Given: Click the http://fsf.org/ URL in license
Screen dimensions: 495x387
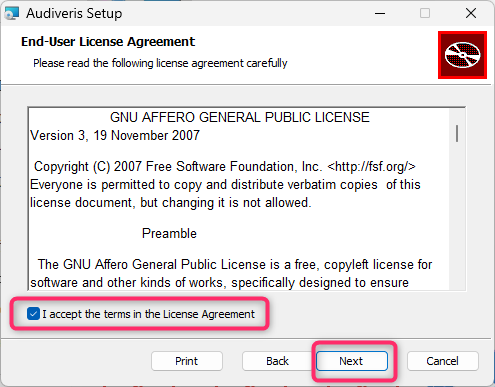Looking at the screenshot, I should click(x=372, y=166).
